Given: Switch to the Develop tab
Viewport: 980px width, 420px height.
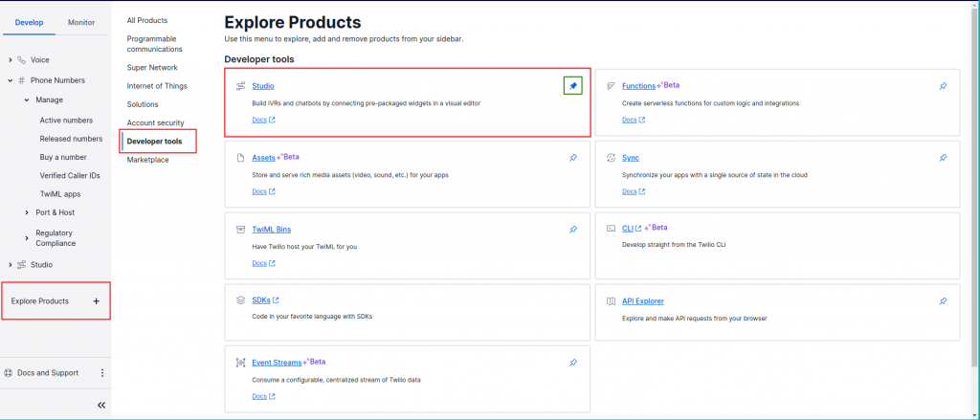Looking at the screenshot, I should 30,23.
